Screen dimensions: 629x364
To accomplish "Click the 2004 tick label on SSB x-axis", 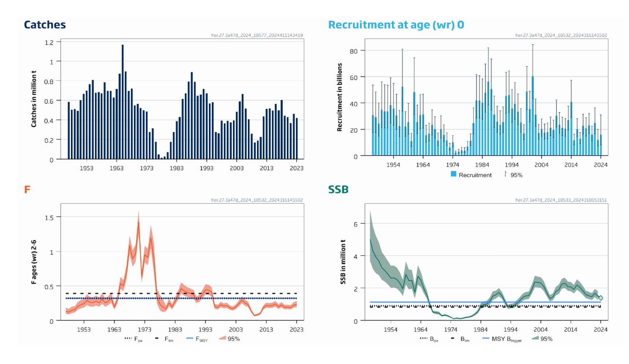I will coord(541,330).
